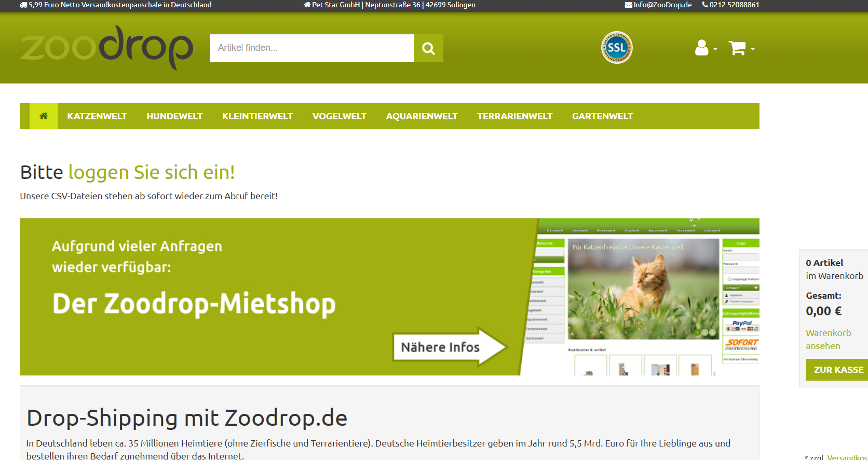868x460 pixels.
Task: Click the magnifier search button
Action: [428, 48]
